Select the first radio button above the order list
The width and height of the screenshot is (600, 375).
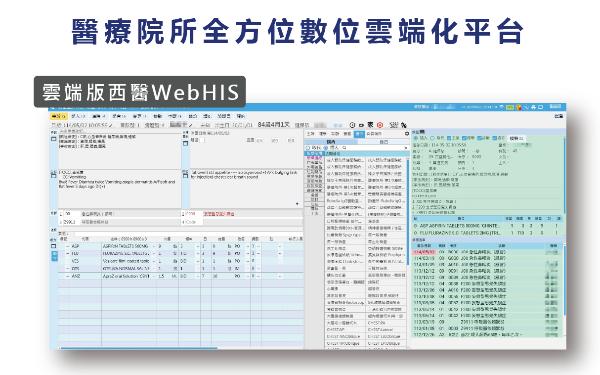[308, 148]
